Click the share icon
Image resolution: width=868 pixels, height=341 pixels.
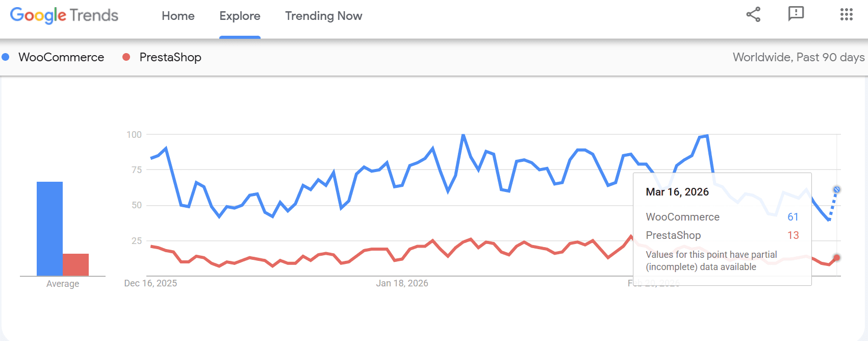pos(753,14)
